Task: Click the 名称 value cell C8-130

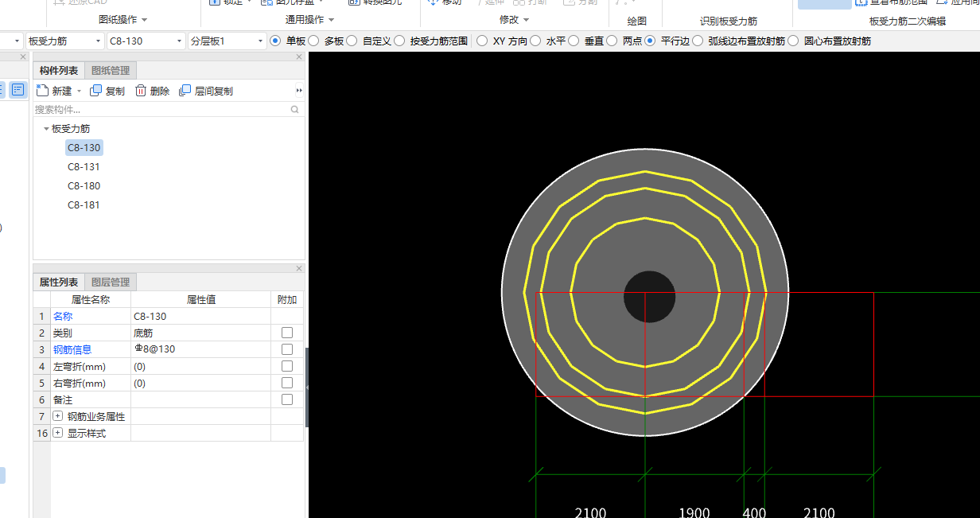Action: pos(200,316)
